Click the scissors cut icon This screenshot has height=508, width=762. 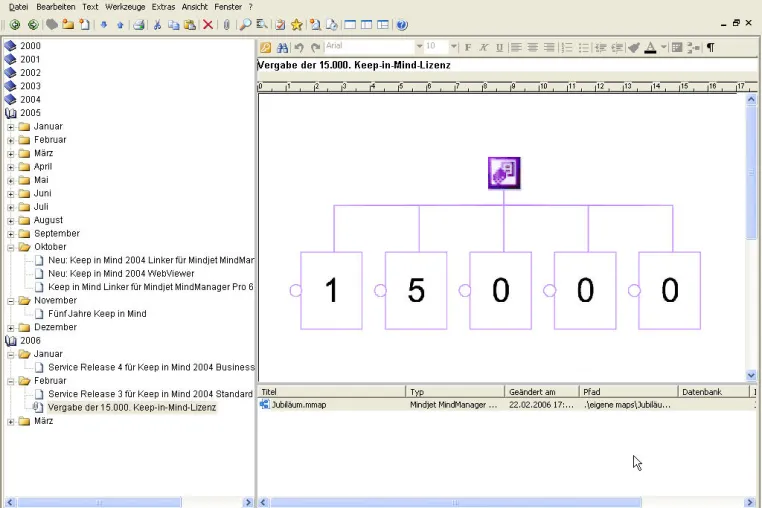pyautogui.click(x=157, y=25)
